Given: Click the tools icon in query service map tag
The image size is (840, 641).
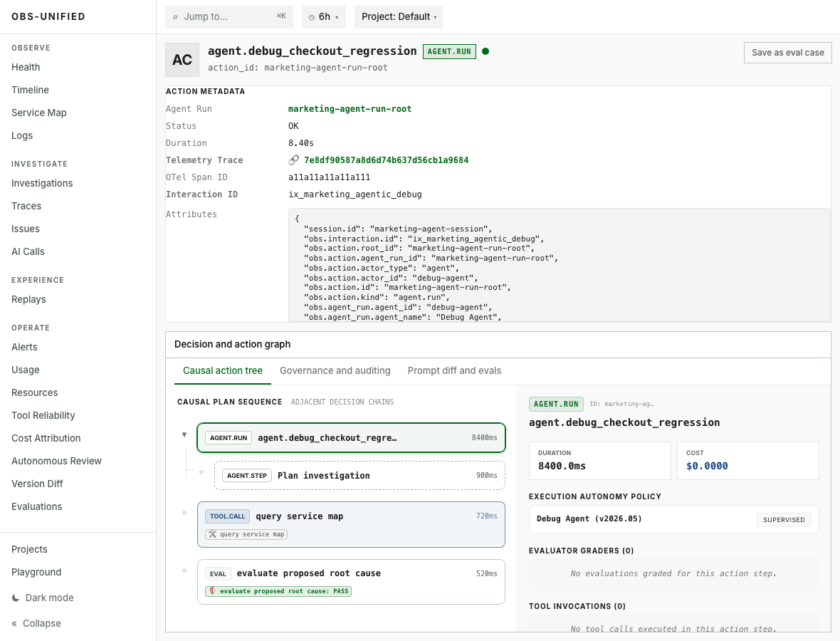Looking at the screenshot, I should tap(213, 533).
